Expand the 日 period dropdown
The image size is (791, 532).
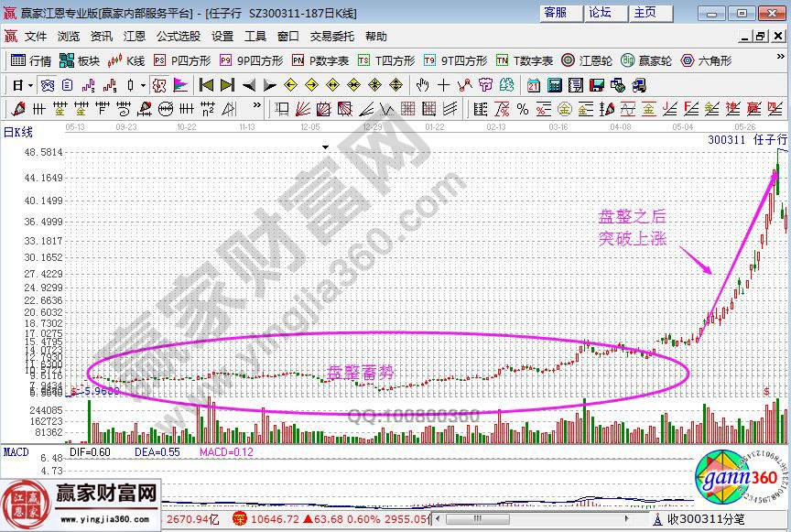(x=30, y=85)
